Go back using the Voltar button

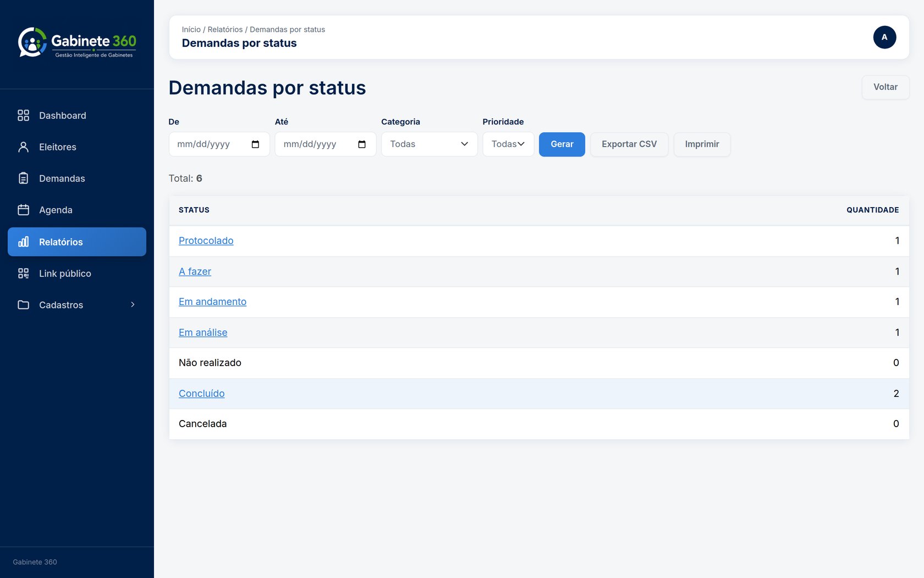click(x=885, y=87)
